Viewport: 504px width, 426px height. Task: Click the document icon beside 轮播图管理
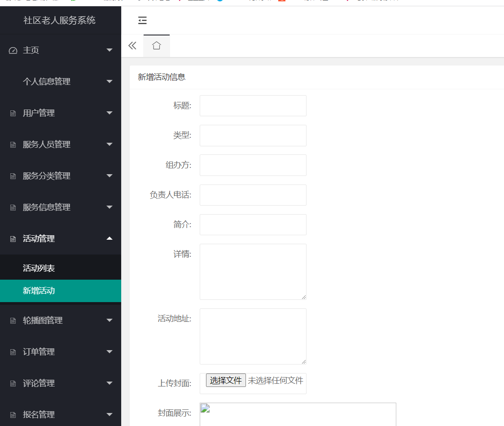12,320
